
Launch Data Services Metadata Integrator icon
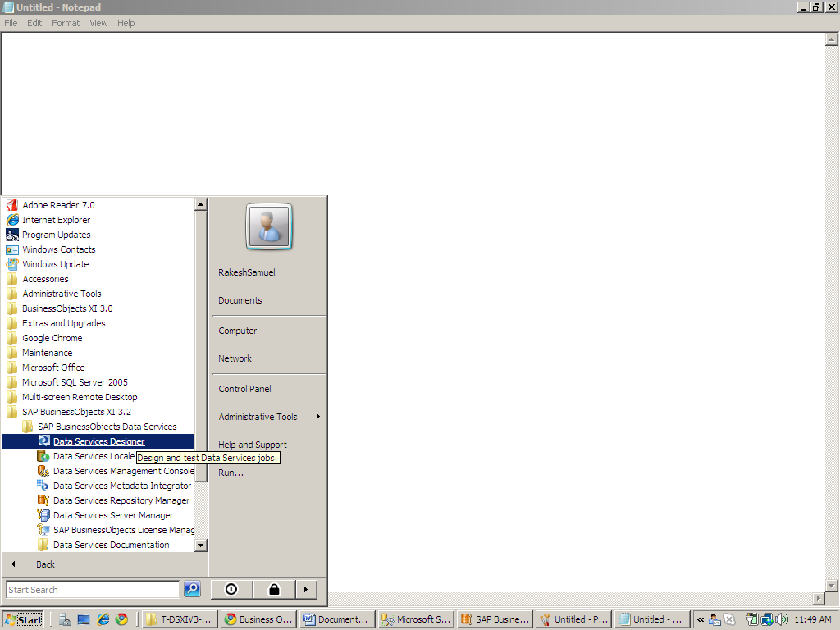[x=43, y=486]
